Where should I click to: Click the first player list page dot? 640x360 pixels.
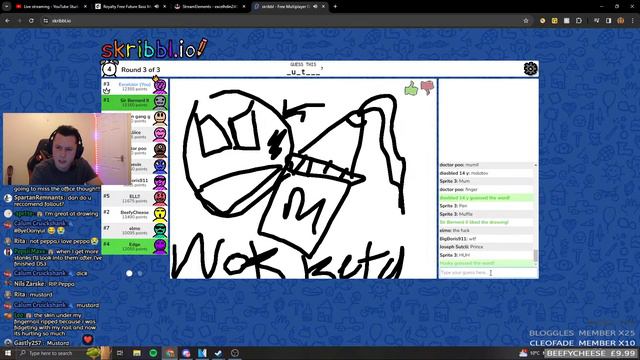pos(129,273)
